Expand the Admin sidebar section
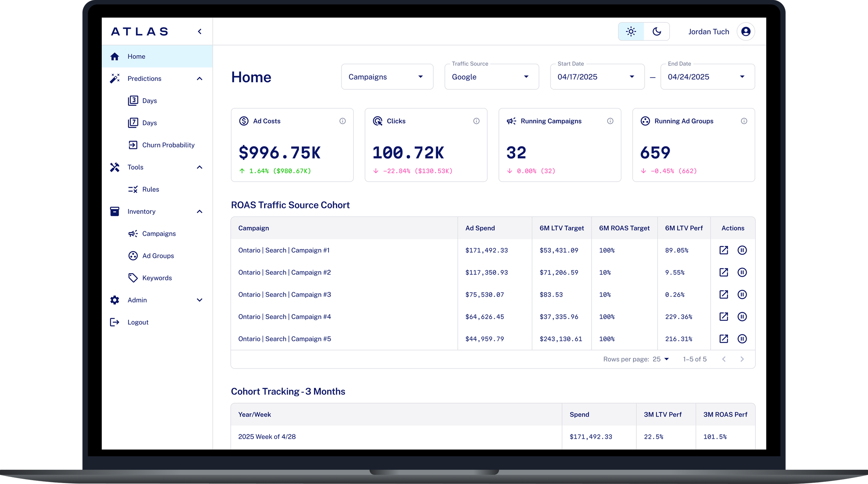Viewport: 868px width, 484px height. click(x=199, y=300)
